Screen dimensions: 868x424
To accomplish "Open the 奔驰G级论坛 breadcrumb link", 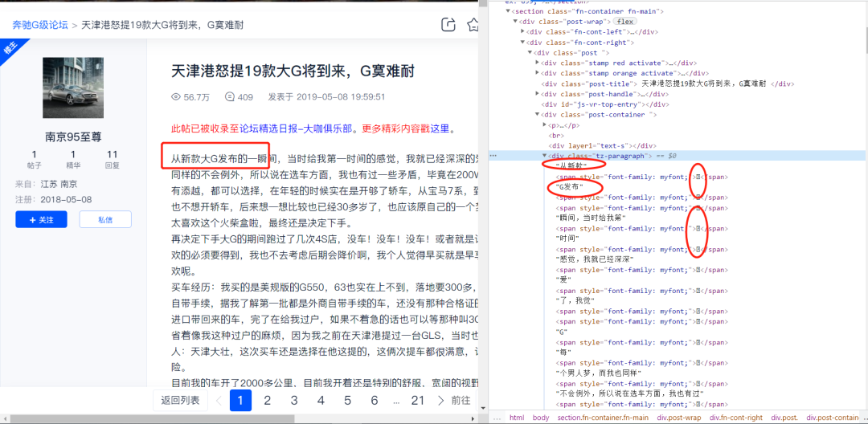I will tap(40, 25).
